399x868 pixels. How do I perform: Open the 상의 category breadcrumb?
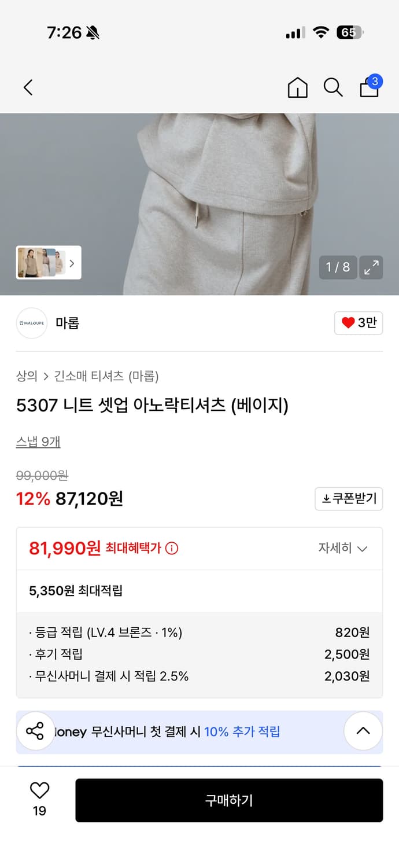point(25,376)
